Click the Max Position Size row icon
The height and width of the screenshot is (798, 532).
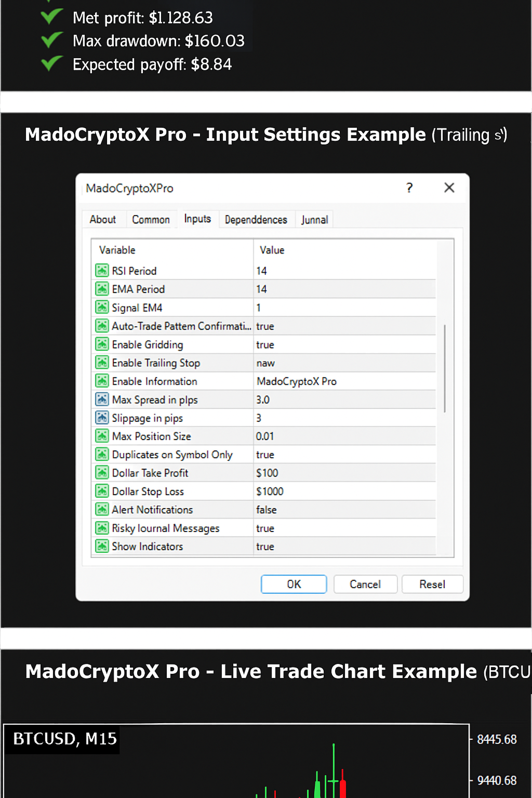(x=102, y=436)
